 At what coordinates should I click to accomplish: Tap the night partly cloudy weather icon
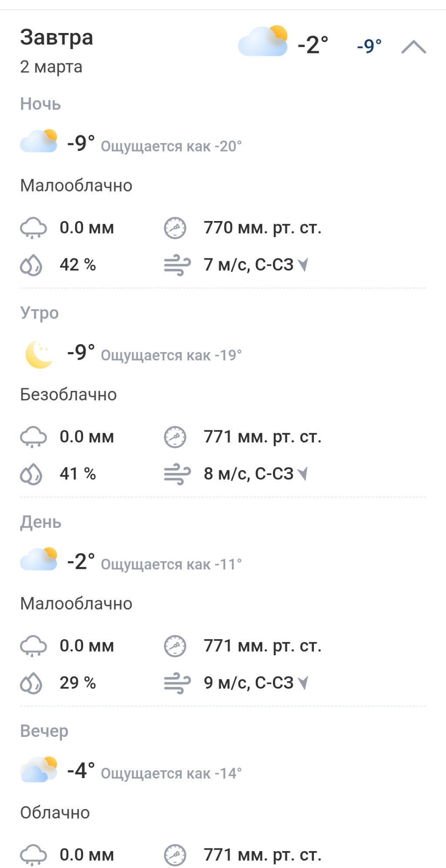(x=39, y=141)
